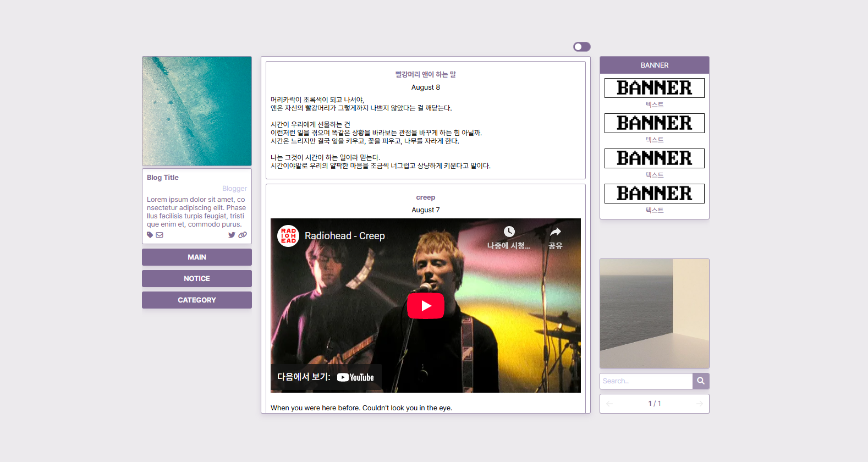The width and height of the screenshot is (868, 462).
Task: Click the Blog Title link
Action: (x=163, y=178)
